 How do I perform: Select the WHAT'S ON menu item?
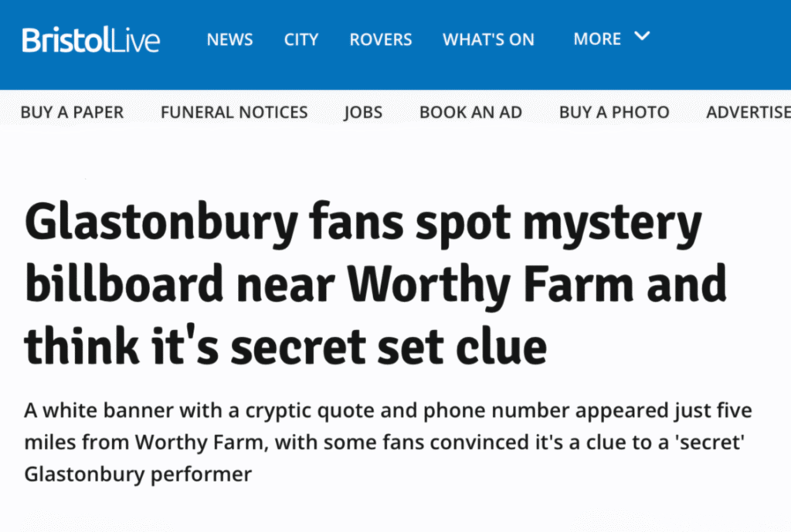488,39
